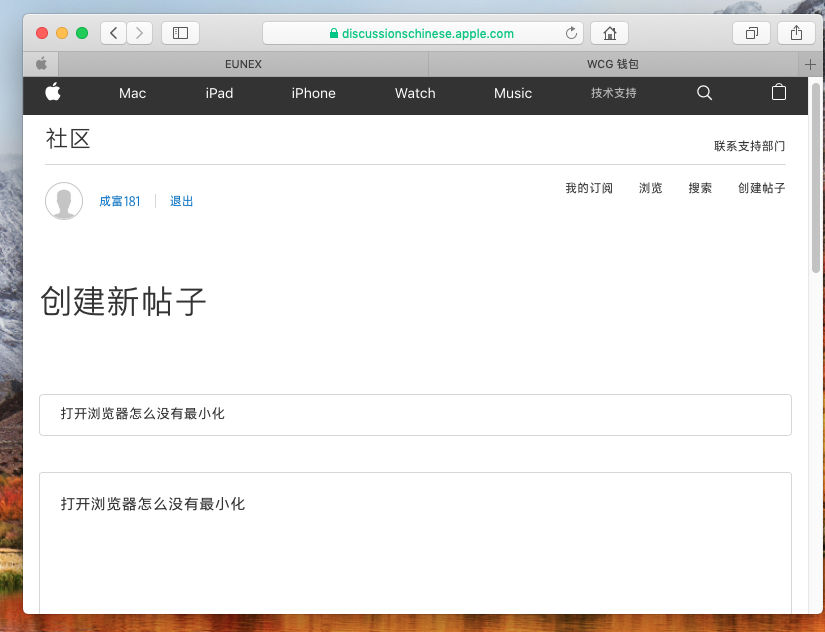
Task: Click the Safari back arrow button
Action: click(x=113, y=33)
